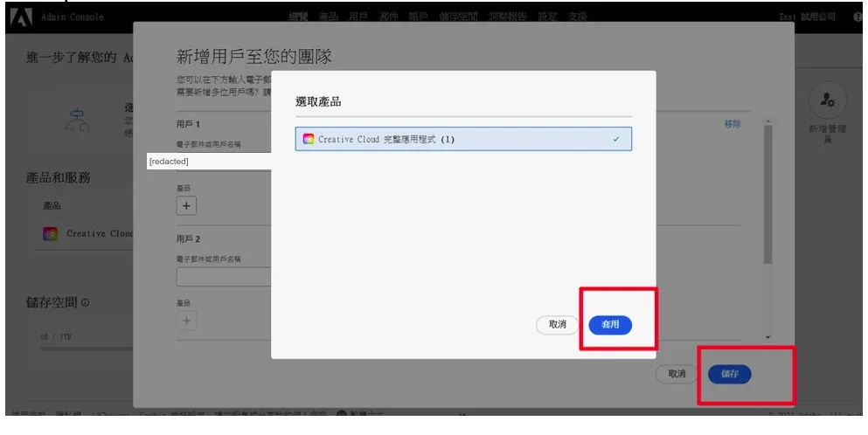Click the 用戶 1 email input field
Screen dimensions: 868x435
(x=209, y=161)
